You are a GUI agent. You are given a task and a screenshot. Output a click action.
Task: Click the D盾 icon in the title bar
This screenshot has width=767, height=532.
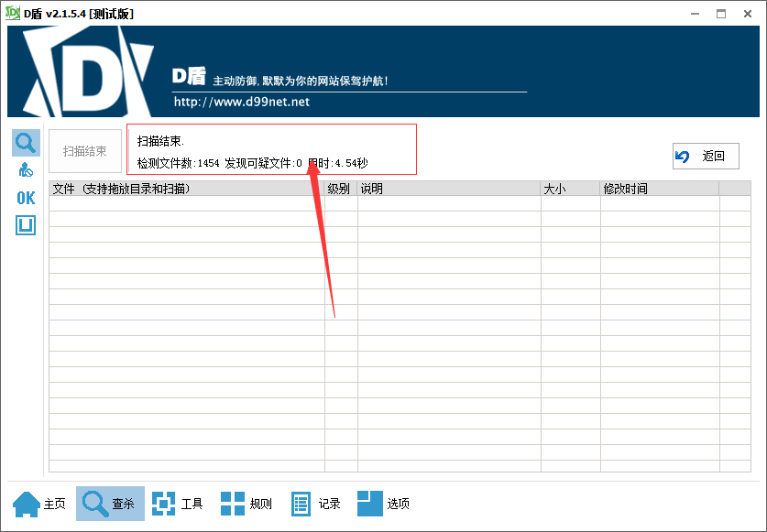(x=12, y=13)
